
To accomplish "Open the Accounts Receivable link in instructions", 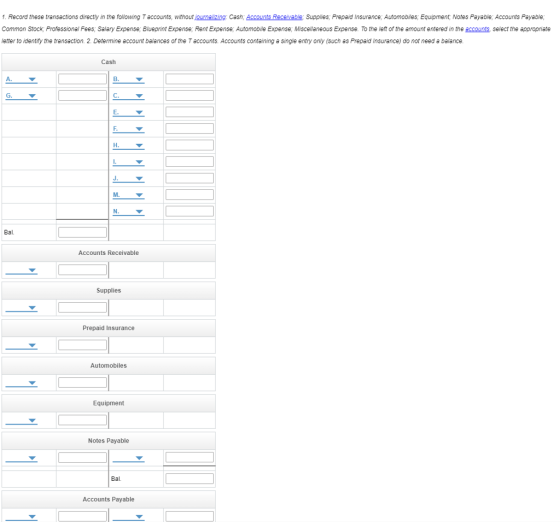I will click(x=274, y=17).
